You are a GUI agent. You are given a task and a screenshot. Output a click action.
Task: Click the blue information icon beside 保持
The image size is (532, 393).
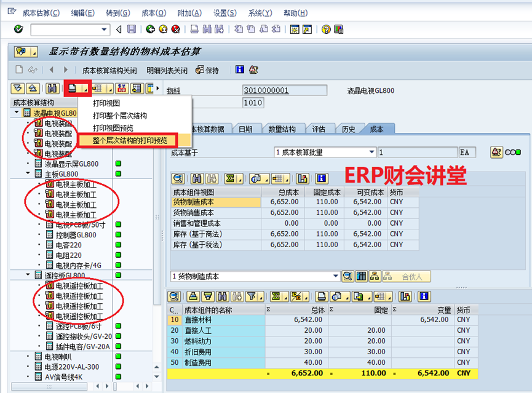click(240, 70)
